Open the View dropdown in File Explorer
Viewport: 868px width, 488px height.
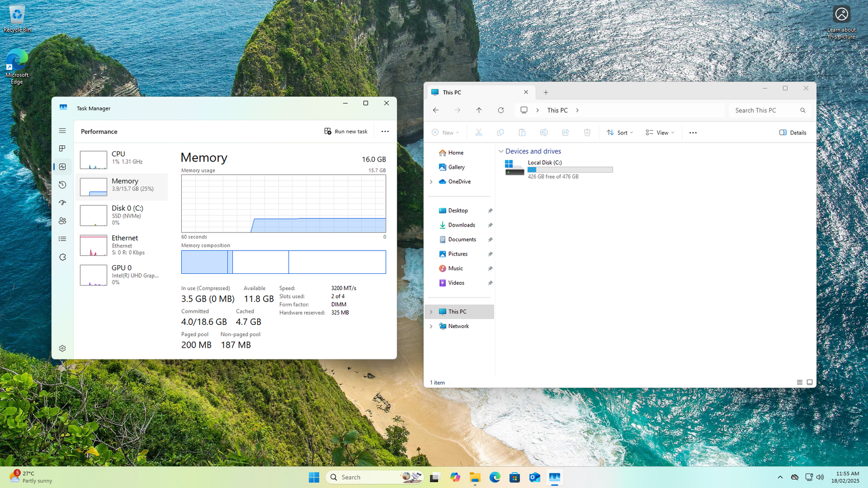click(660, 132)
